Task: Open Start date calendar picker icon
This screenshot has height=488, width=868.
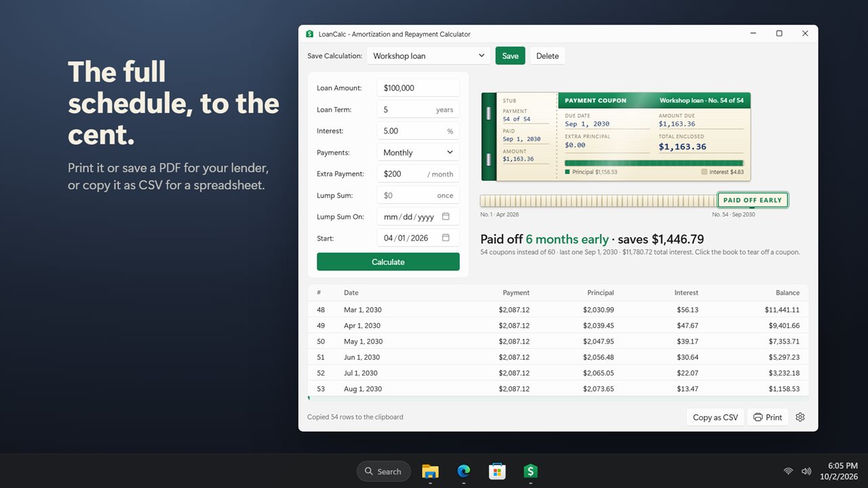Action: click(x=446, y=238)
